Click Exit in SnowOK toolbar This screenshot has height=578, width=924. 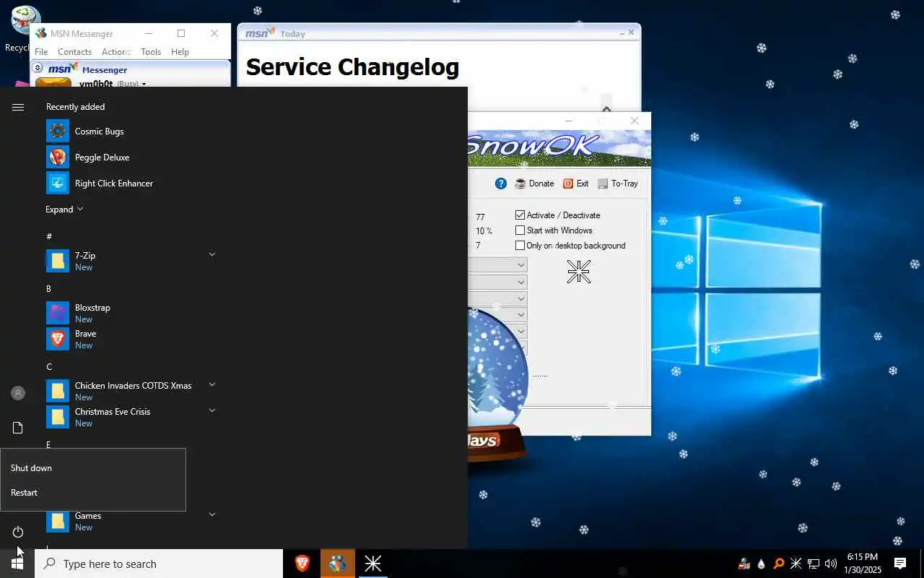coord(575,184)
